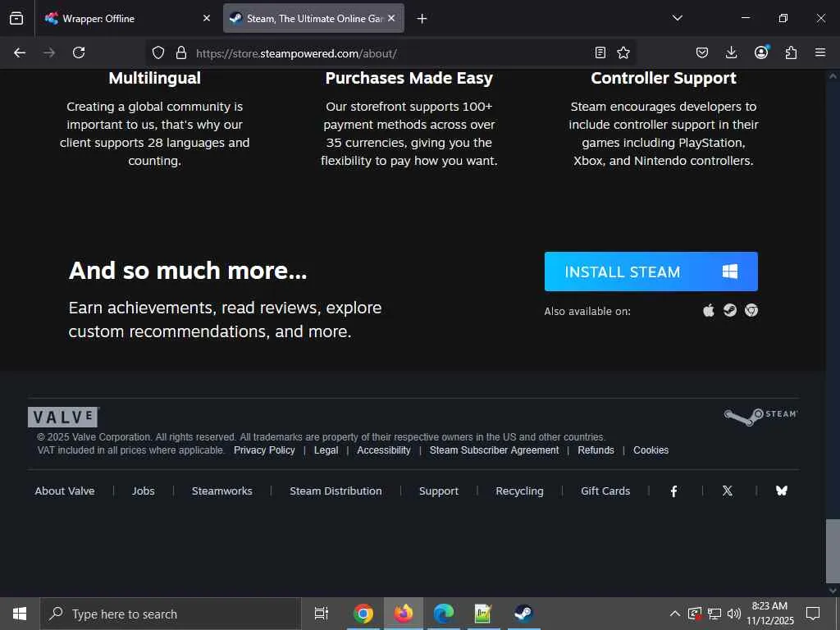Bookmark this page with the star
The image size is (840, 630).
(x=623, y=52)
